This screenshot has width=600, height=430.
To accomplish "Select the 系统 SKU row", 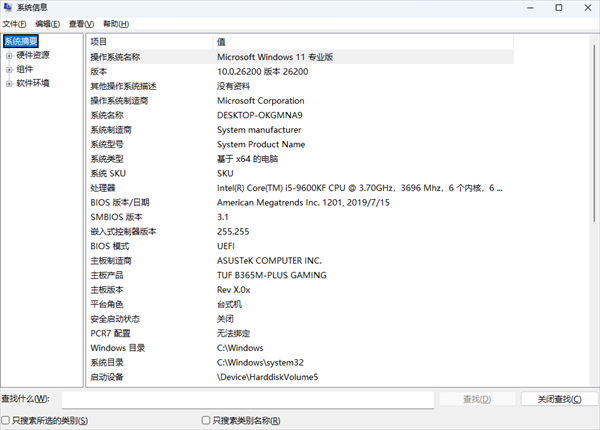I will point(301,173).
